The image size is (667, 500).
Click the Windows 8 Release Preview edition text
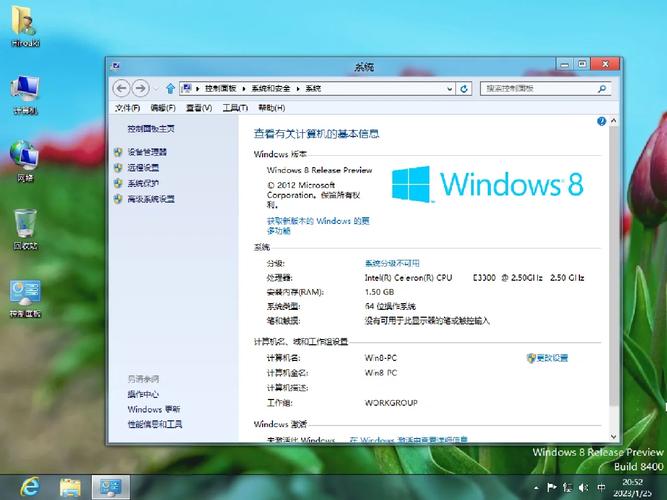(319, 170)
